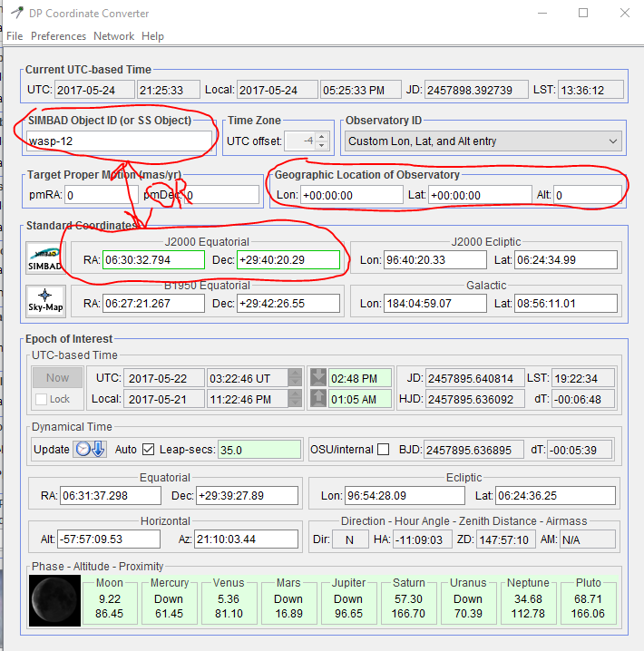
Task: Expand the Observatory ID dropdown
Action: [x=613, y=141]
